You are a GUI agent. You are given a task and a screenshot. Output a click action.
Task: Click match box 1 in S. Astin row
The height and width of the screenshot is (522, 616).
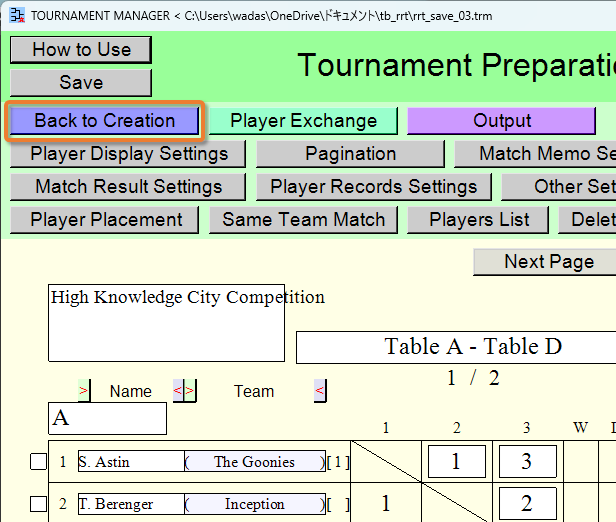click(456, 462)
